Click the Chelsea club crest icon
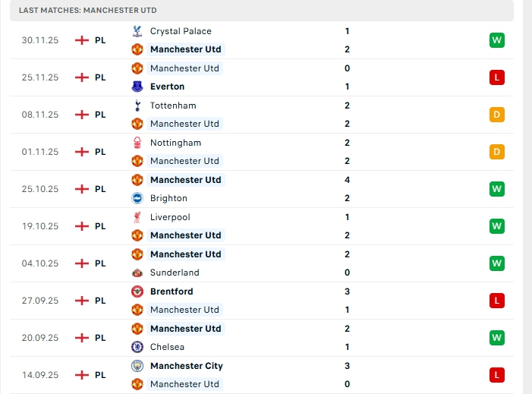This screenshot has width=532, height=394. coord(137,347)
